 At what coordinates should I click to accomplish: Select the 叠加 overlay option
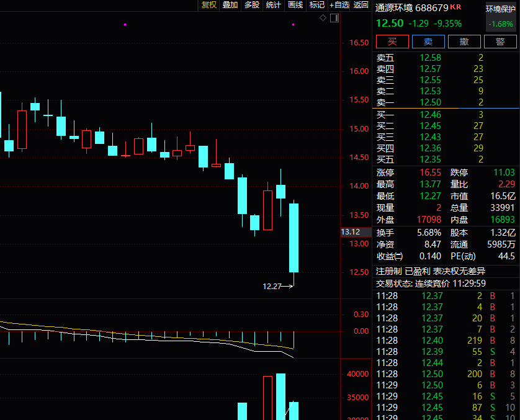coord(230,5)
